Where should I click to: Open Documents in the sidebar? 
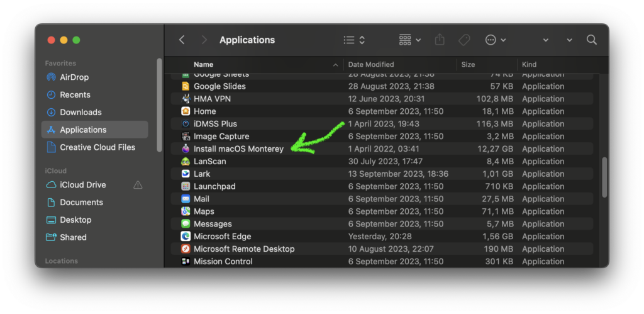pos(94,202)
